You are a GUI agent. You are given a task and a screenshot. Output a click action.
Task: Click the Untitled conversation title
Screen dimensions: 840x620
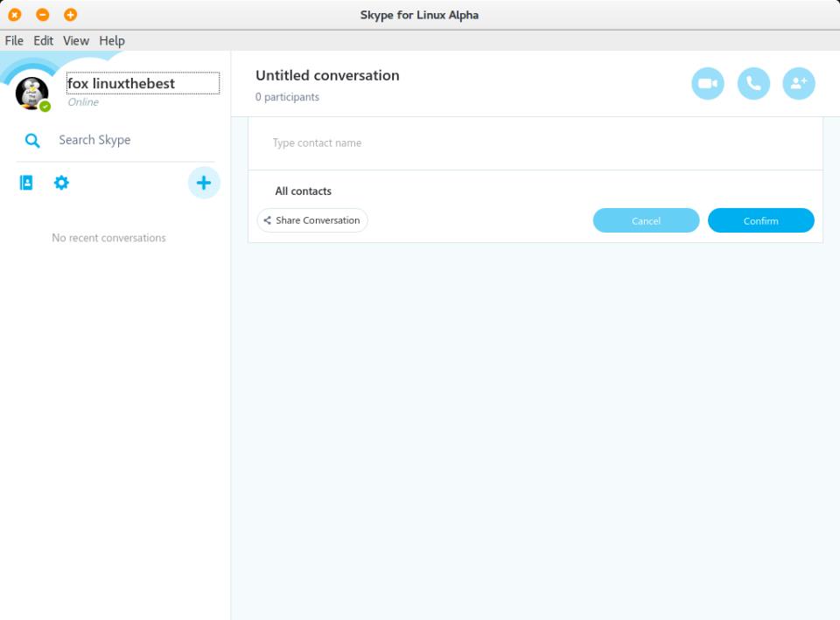click(x=327, y=75)
